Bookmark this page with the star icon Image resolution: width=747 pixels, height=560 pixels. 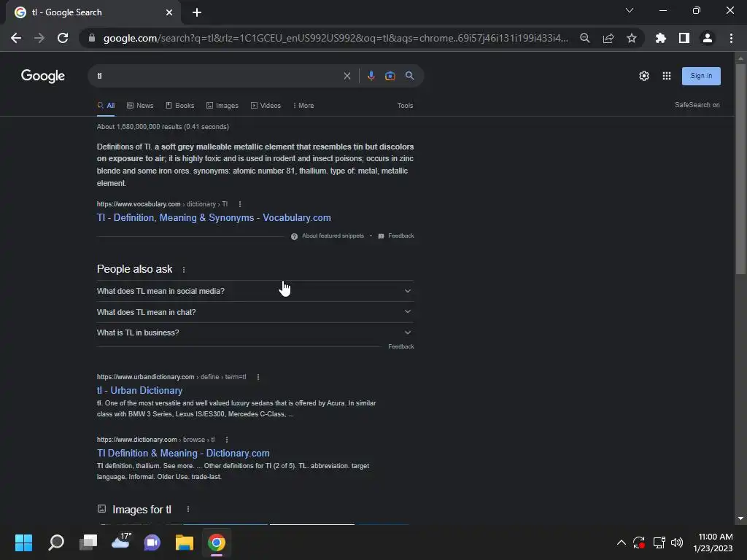click(x=632, y=38)
